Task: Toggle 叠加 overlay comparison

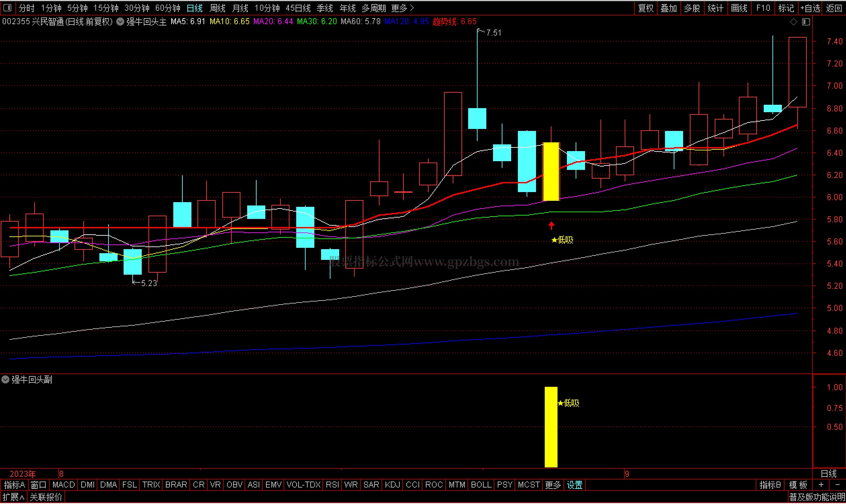Action: 668,8
